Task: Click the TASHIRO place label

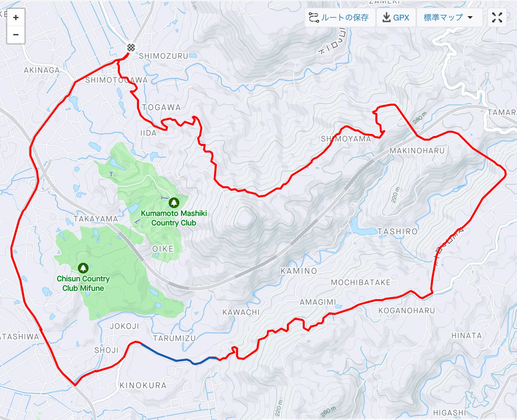Action: [x=397, y=231]
